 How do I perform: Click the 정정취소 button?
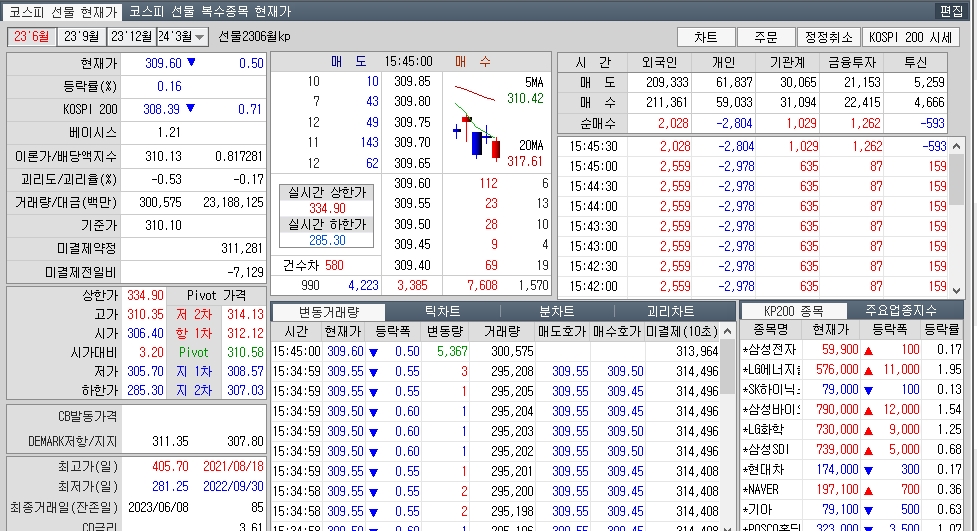tap(827, 37)
